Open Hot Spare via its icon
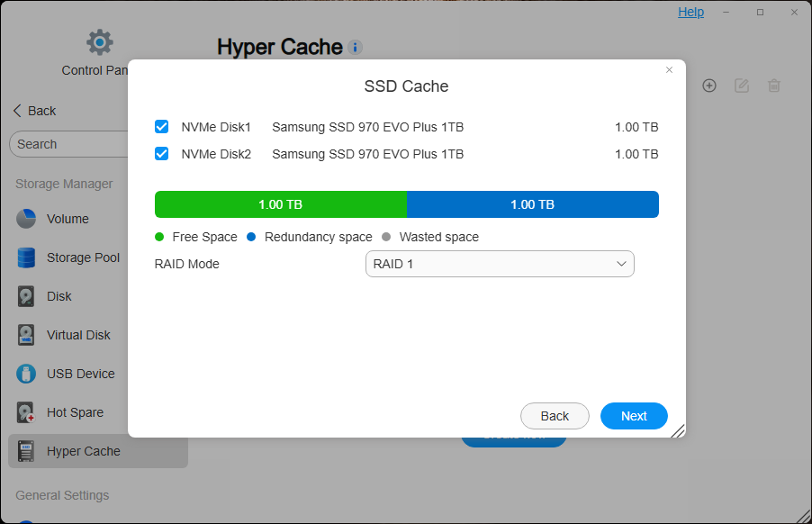812x524 pixels. pos(27,412)
